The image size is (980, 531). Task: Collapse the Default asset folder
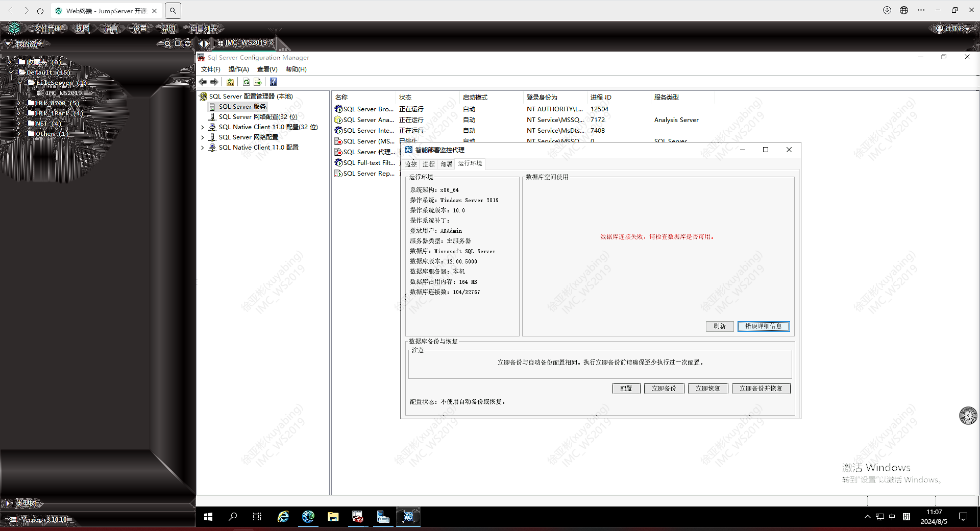coord(10,73)
